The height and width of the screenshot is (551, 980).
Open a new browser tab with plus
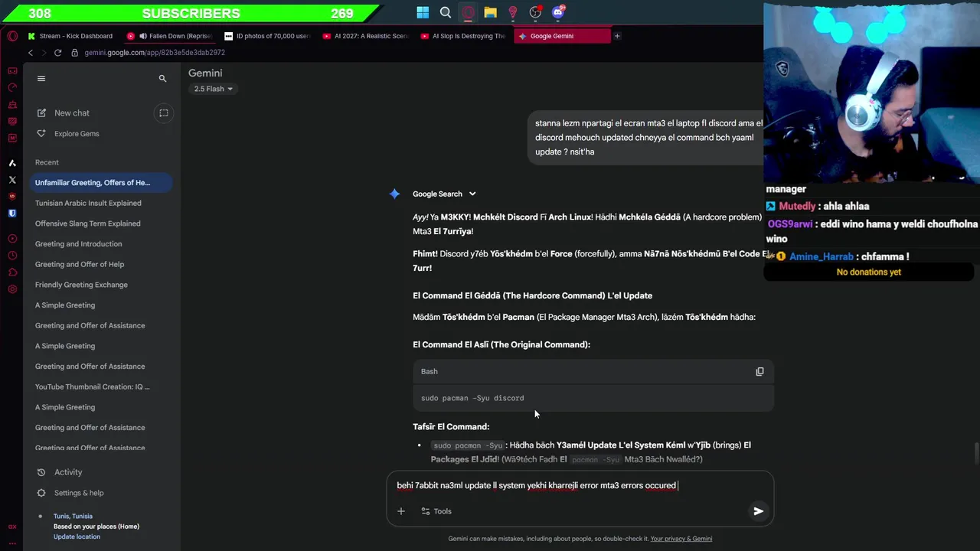[x=617, y=36]
